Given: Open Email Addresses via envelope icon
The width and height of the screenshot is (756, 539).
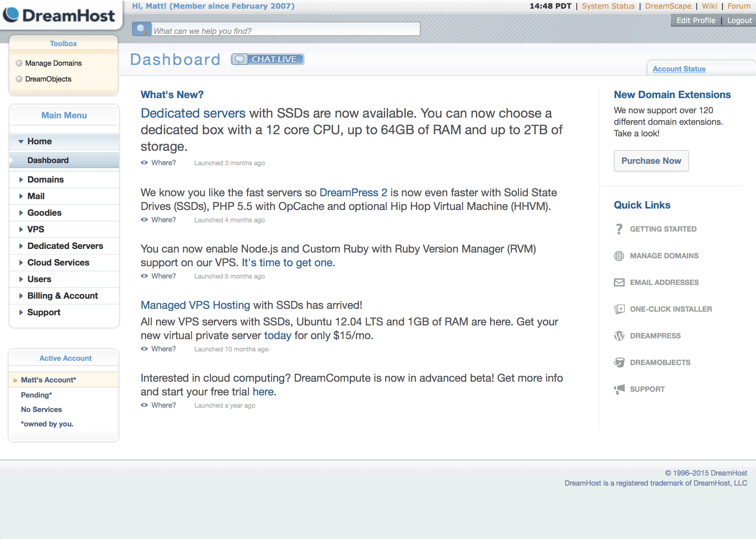Looking at the screenshot, I should [x=619, y=282].
